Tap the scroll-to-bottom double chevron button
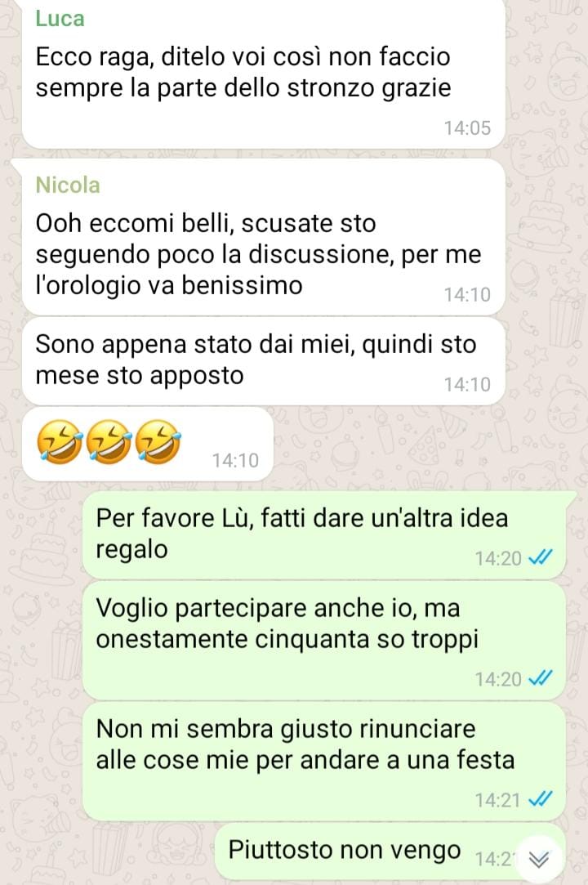This screenshot has height=885, width=588. coord(538,859)
